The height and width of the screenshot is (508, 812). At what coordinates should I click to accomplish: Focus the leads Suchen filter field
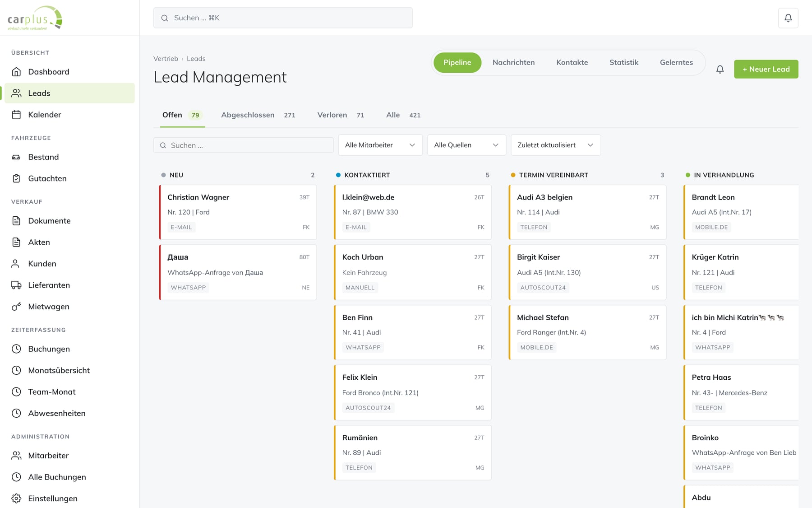pos(244,145)
